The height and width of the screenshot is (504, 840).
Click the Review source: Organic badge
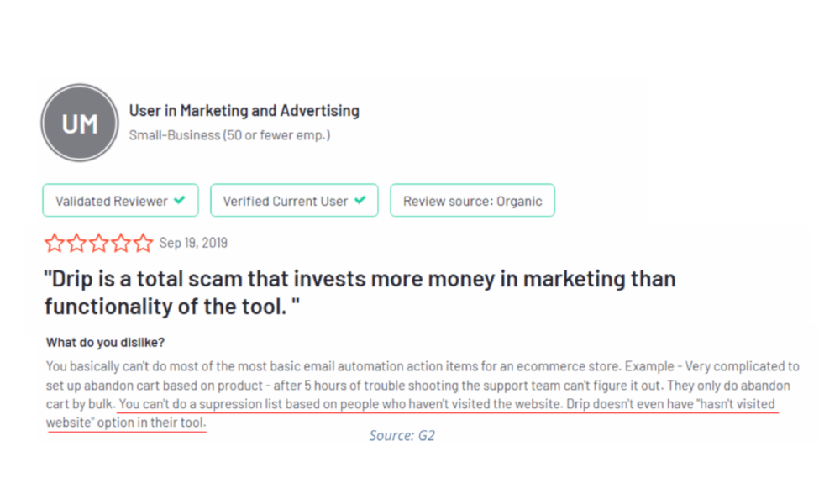coord(472,201)
